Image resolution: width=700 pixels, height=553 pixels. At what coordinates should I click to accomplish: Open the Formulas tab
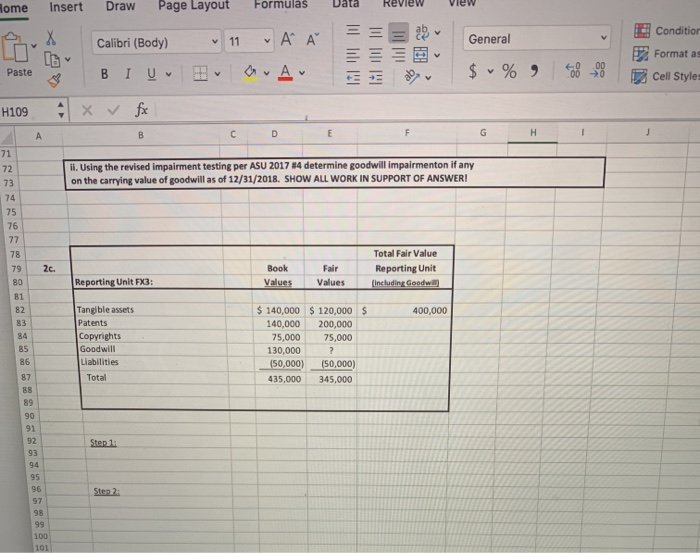pos(281,4)
